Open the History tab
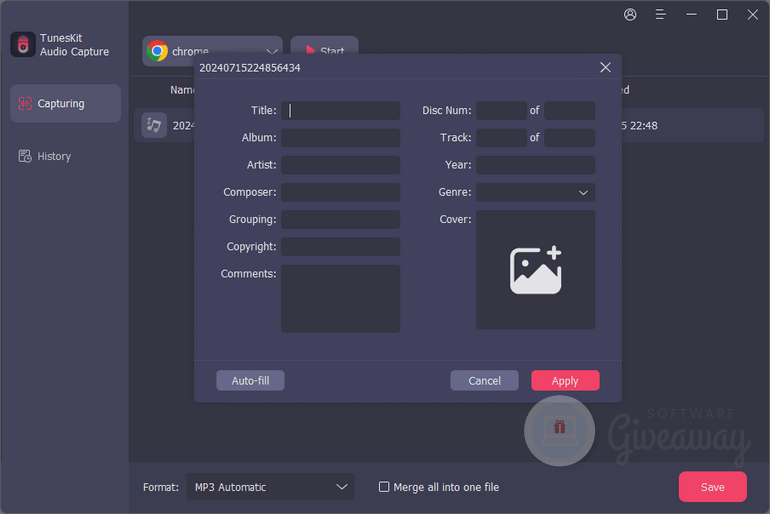This screenshot has height=514, width=770. [x=54, y=156]
